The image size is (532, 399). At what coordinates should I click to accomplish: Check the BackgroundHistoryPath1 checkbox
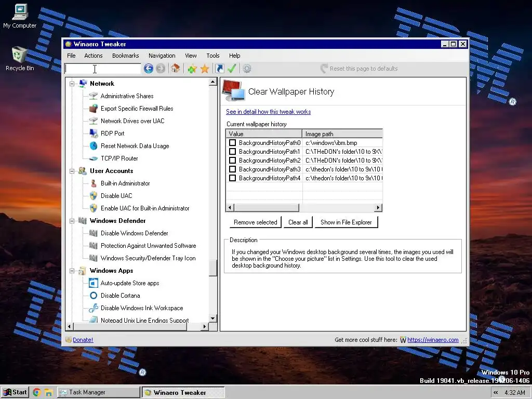pyautogui.click(x=232, y=151)
